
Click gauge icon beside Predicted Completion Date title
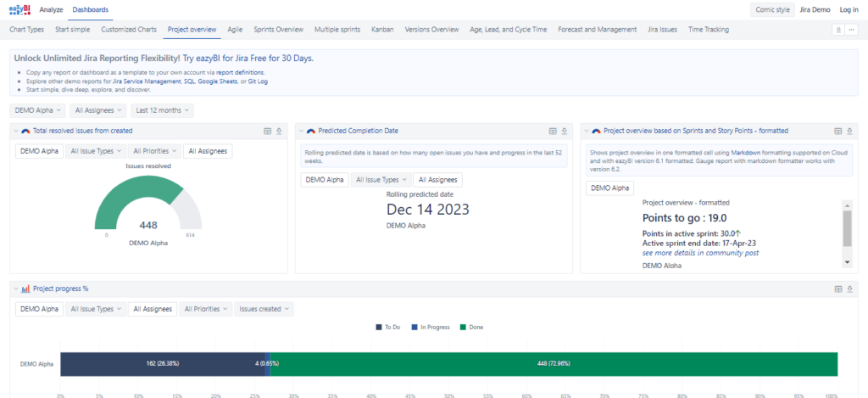(311, 132)
